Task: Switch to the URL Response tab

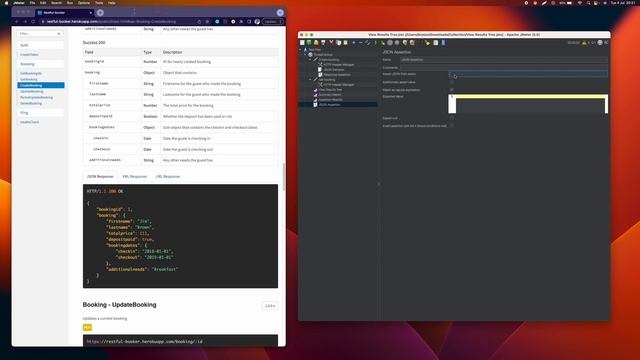Action: click(x=168, y=177)
